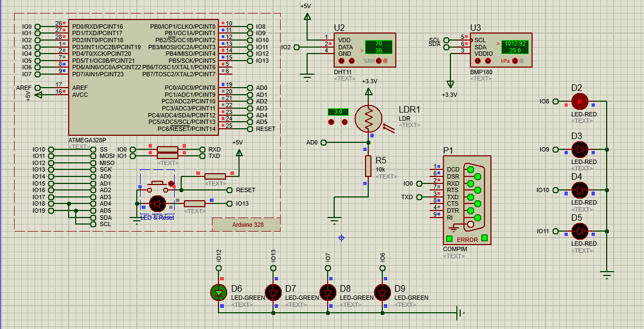The width and height of the screenshot is (644, 329).
Task: Click the BMP180 pressure value display
Action: click(514, 47)
